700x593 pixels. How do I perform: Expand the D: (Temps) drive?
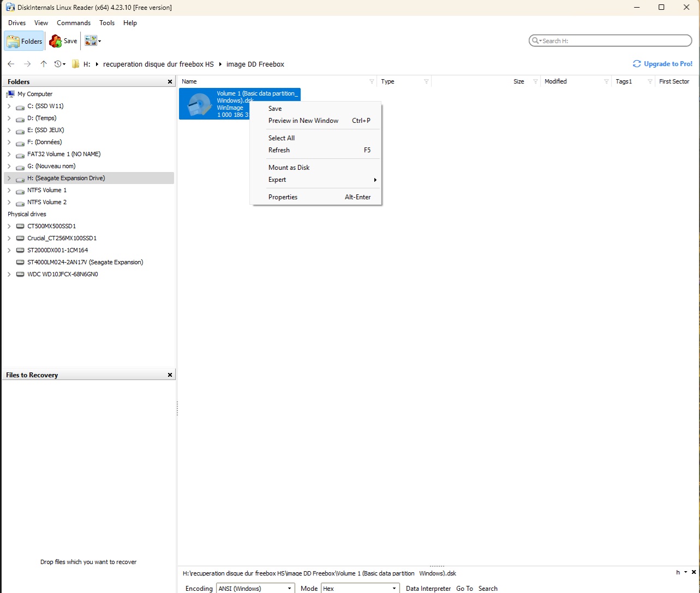coord(9,118)
